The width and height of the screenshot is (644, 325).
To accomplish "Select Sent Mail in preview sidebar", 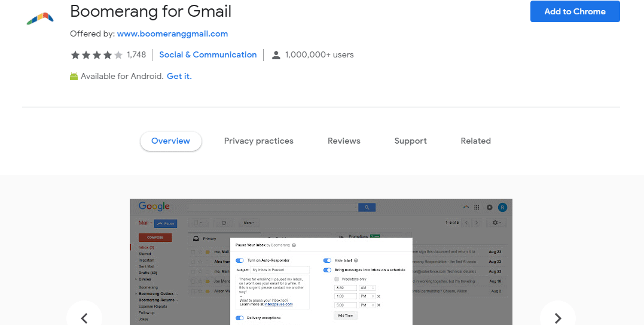I will 146,266.
